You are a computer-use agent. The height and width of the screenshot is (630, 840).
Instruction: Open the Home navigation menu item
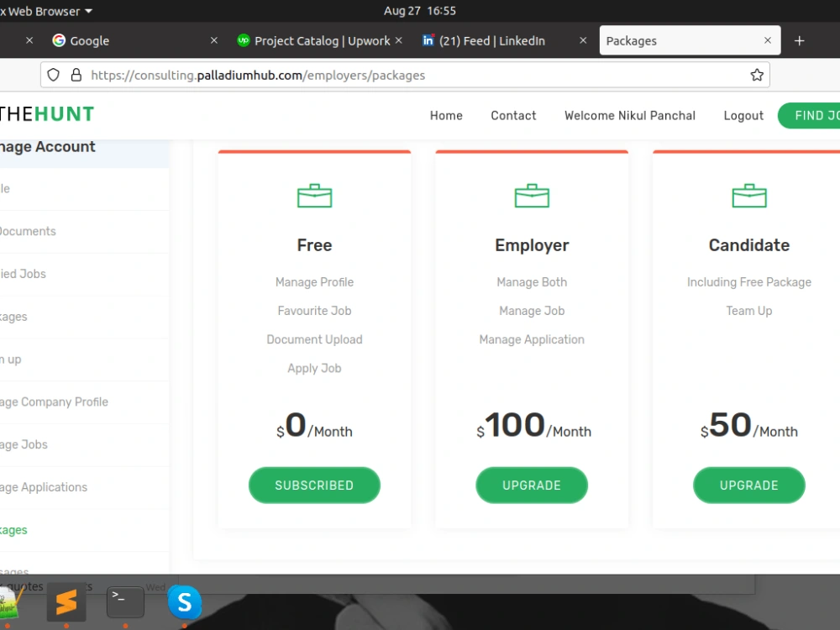446,116
